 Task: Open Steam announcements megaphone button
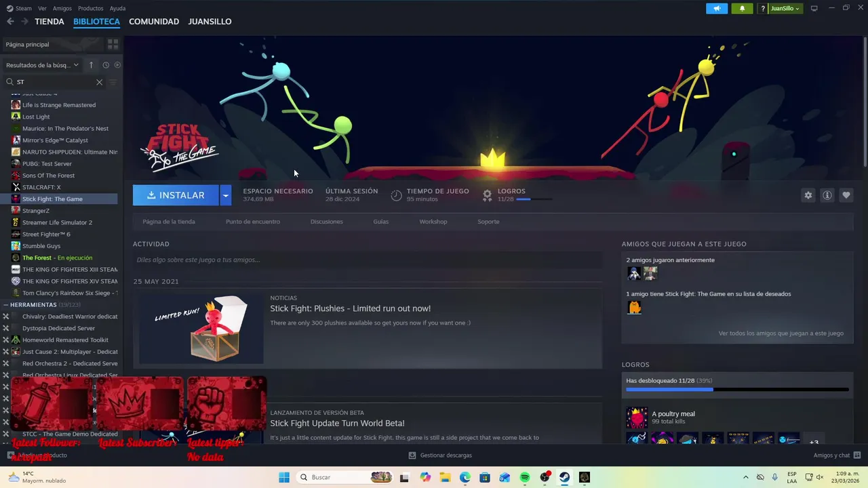716,8
